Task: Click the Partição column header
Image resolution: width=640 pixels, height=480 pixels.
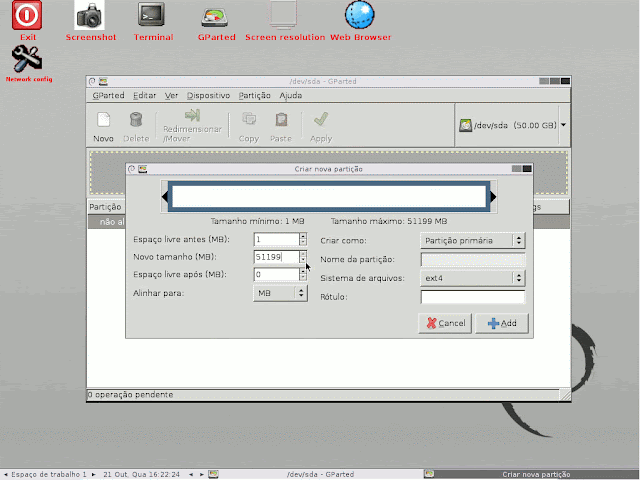Action: pos(106,207)
